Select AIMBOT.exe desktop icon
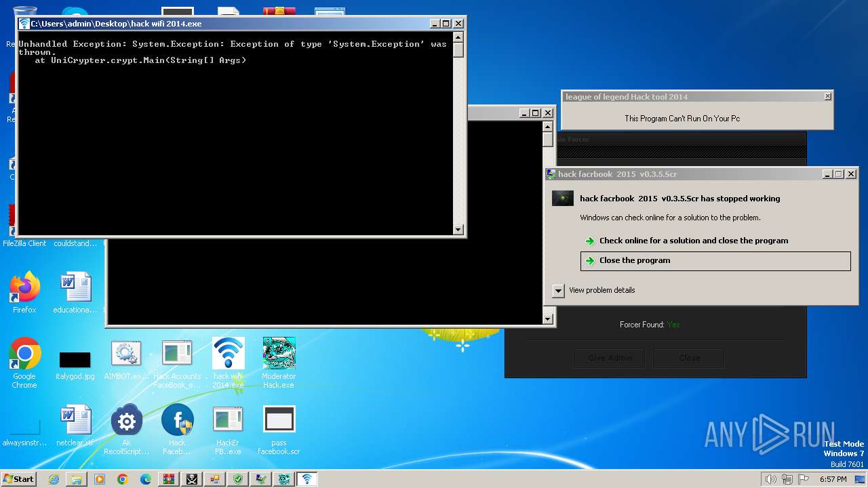This screenshot has height=488, width=868. pos(126,361)
